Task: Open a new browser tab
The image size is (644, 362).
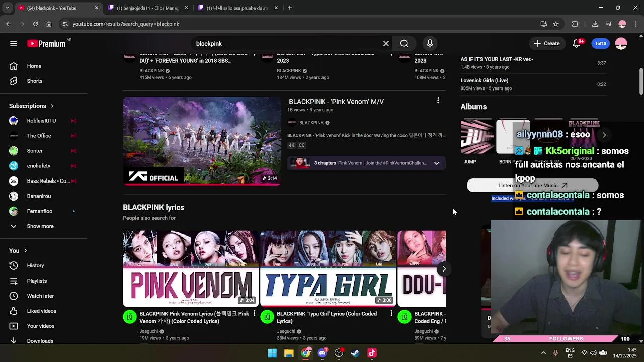Action: [290, 8]
